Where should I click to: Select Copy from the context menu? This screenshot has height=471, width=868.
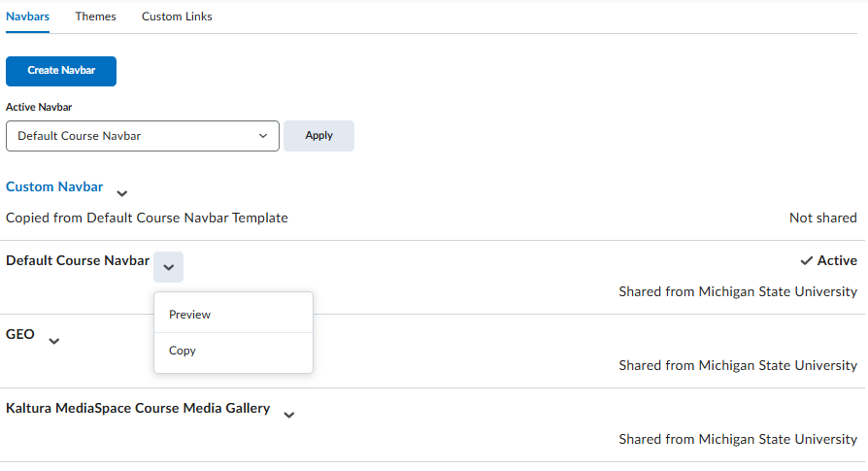click(183, 351)
